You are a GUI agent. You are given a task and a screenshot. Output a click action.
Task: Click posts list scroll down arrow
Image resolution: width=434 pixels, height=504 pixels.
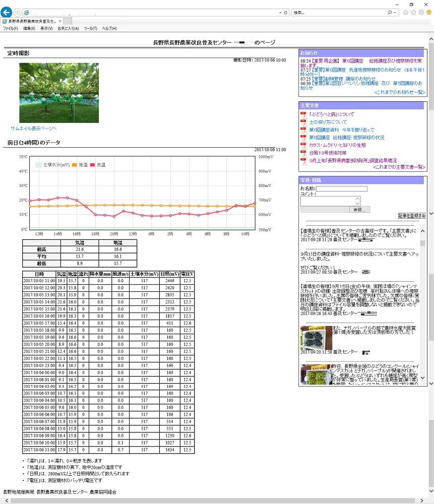(x=422, y=377)
